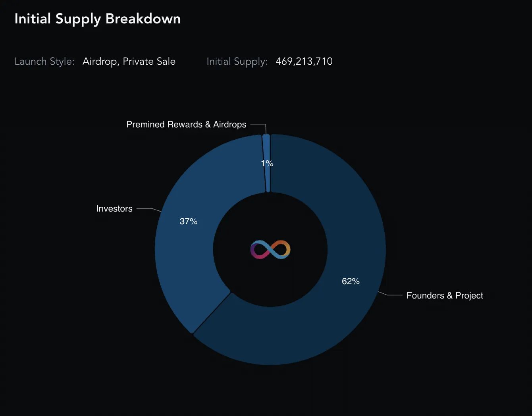Click the Investors chart label

coord(114,208)
